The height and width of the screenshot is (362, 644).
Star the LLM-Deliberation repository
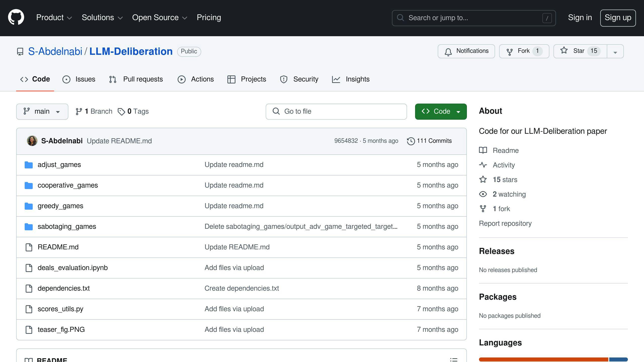pyautogui.click(x=580, y=51)
